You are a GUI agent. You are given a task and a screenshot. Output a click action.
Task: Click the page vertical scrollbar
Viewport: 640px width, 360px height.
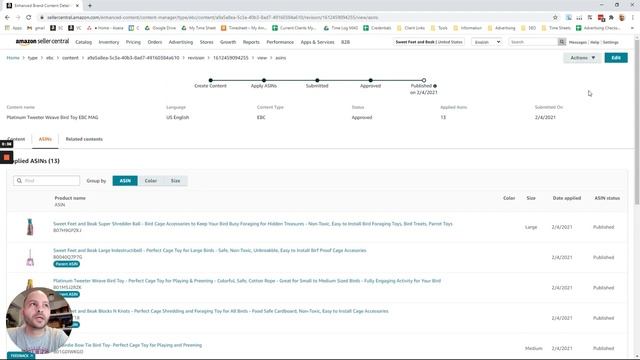637,122
